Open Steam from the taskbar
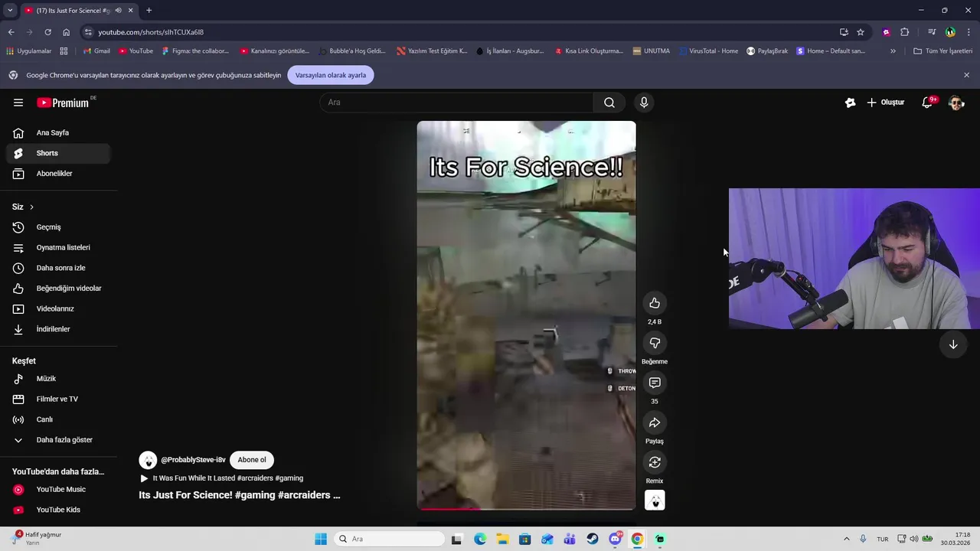The image size is (980, 551). pos(593,539)
